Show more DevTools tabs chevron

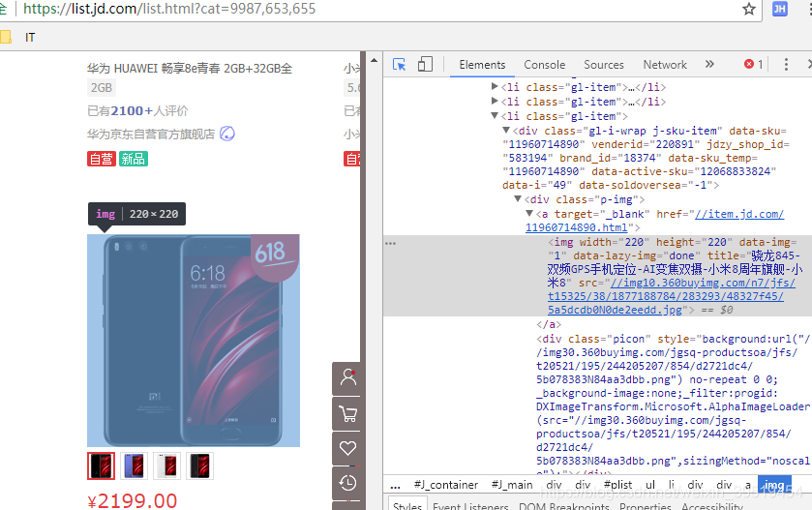[x=709, y=64]
